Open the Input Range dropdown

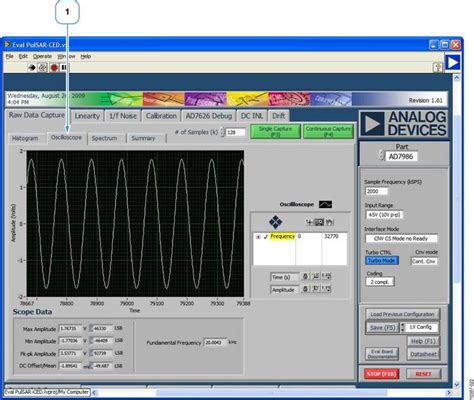pos(384,215)
